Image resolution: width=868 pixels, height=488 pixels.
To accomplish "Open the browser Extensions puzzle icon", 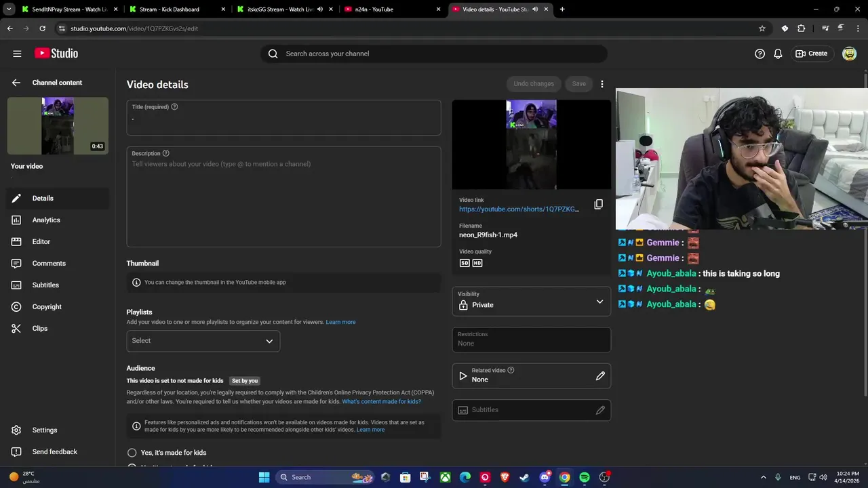I will tap(802, 28).
